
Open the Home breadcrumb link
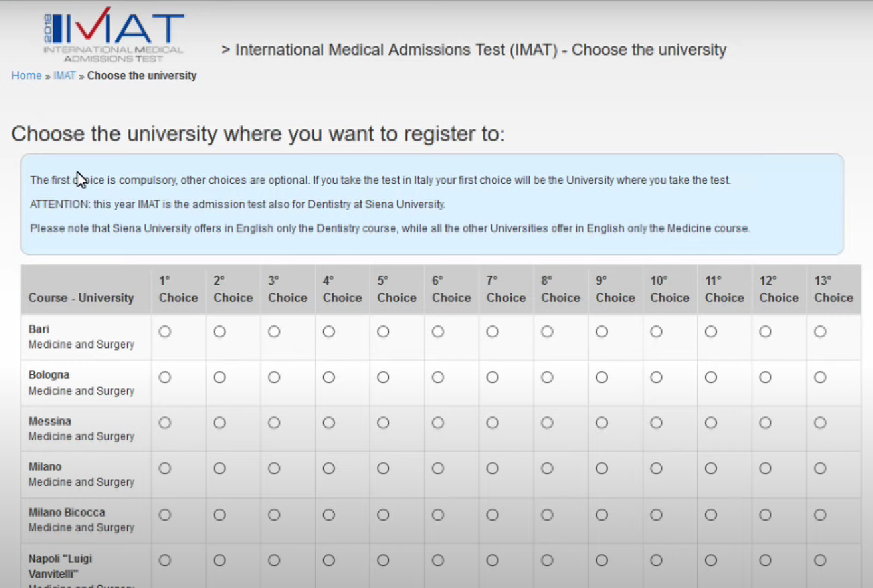click(26, 75)
